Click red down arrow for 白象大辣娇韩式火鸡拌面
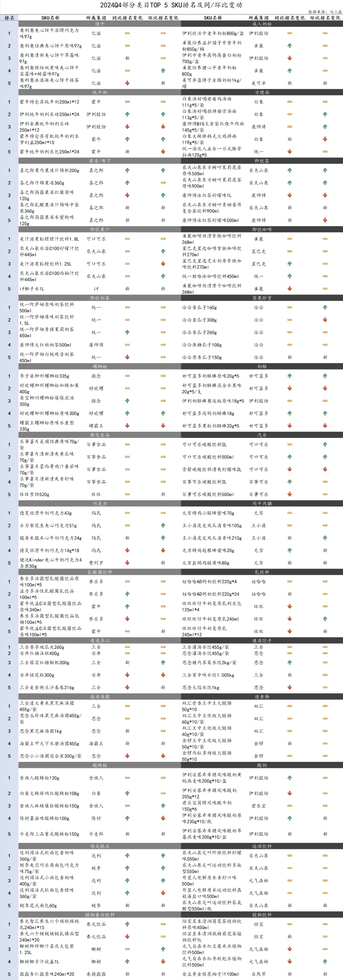 [325, 139]
